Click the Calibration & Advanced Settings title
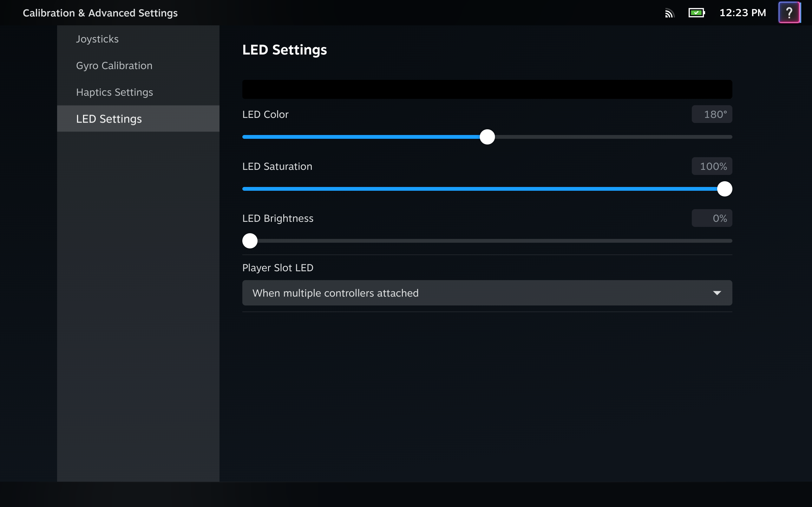Screen dimensions: 812x507 point(100,13)
